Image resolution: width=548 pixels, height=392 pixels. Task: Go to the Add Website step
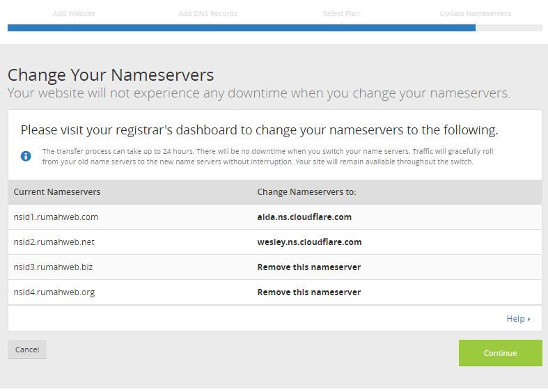74,13
